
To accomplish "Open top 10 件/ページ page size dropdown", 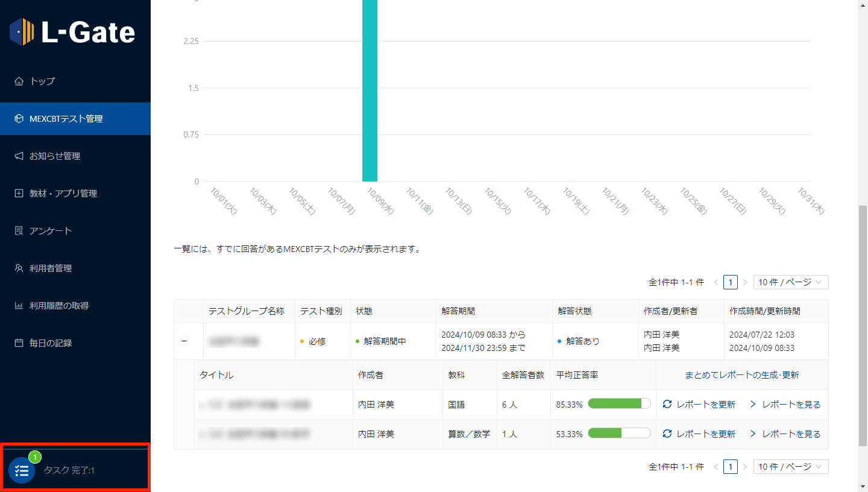I will click(790, 282).
